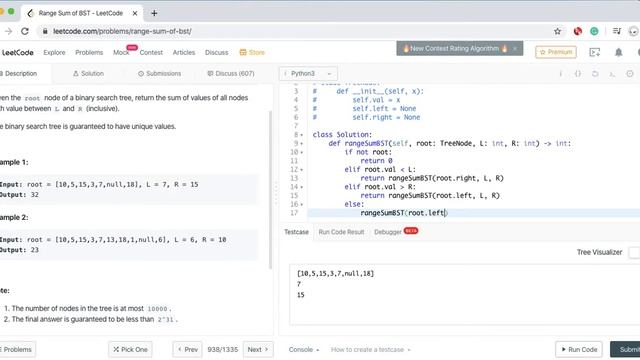Open the Discuss (607) tab
The height and width of the screenshot is (360, 640).
click(x=231, y=73)
